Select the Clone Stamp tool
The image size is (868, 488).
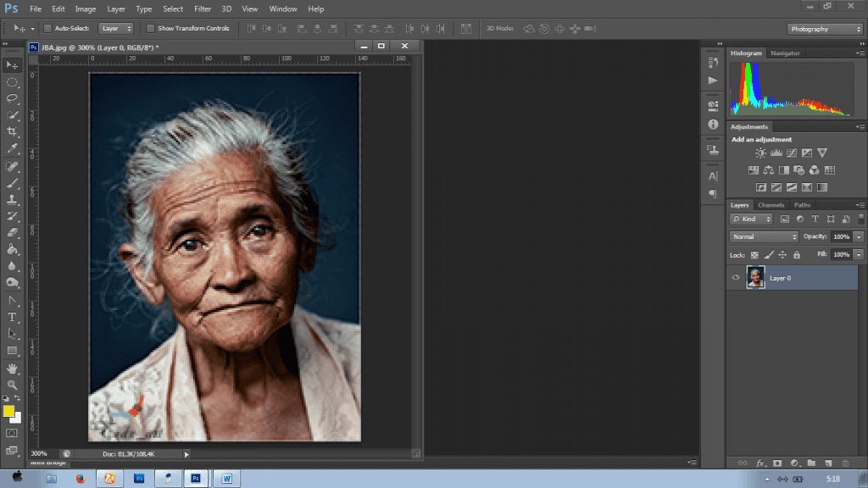[x=13, y=200]
